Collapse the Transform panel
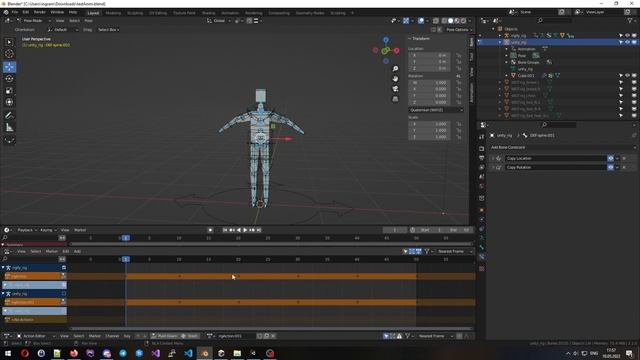This screenshot has height=360, width=640. coord(419,39)
